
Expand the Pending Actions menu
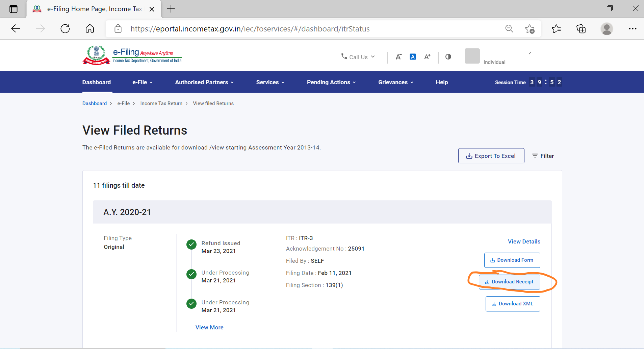tap(331, 82)
